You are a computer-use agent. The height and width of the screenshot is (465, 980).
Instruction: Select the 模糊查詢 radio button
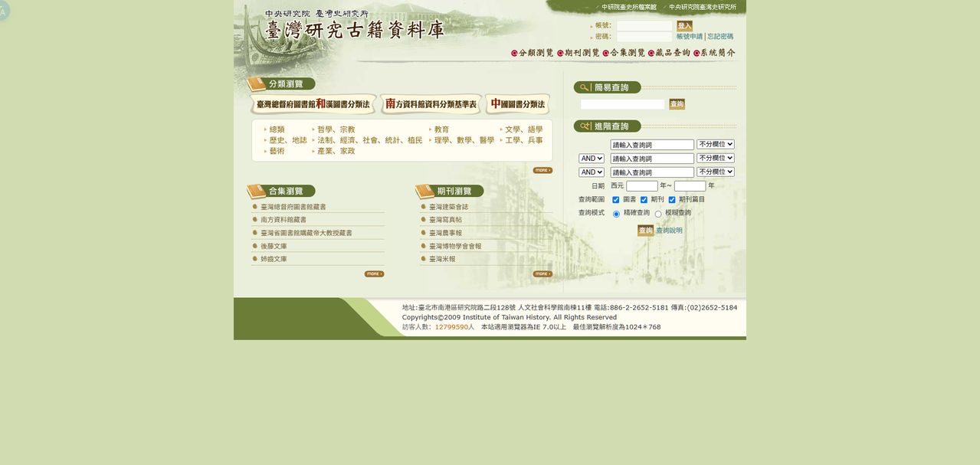[x=658, y=214]
